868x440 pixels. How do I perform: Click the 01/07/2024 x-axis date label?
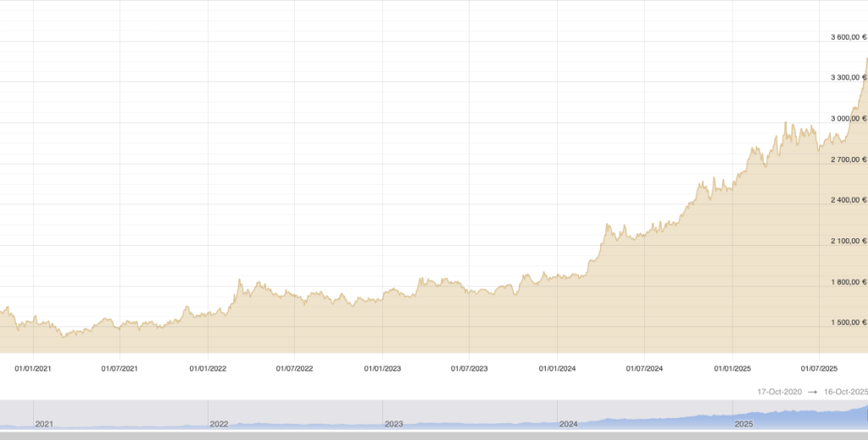pos(644,369)
